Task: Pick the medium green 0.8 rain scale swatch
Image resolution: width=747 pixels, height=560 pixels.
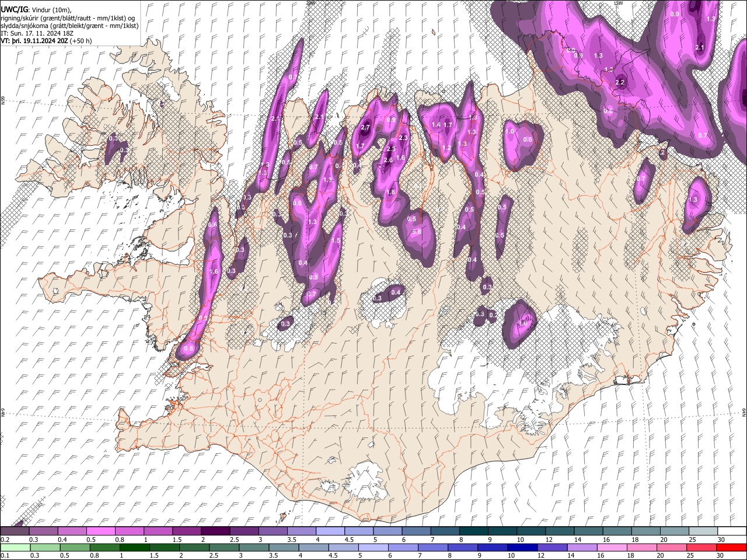Action: [x=104, y=547]
